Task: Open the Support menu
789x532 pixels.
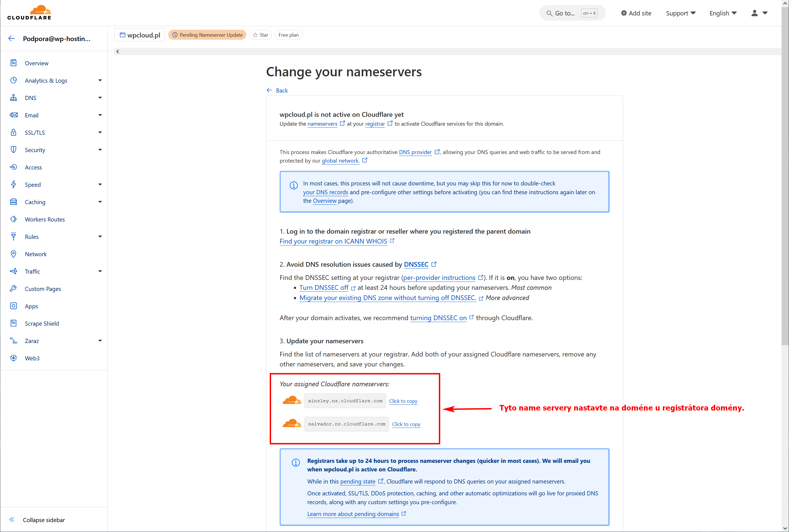Action: 680,13
